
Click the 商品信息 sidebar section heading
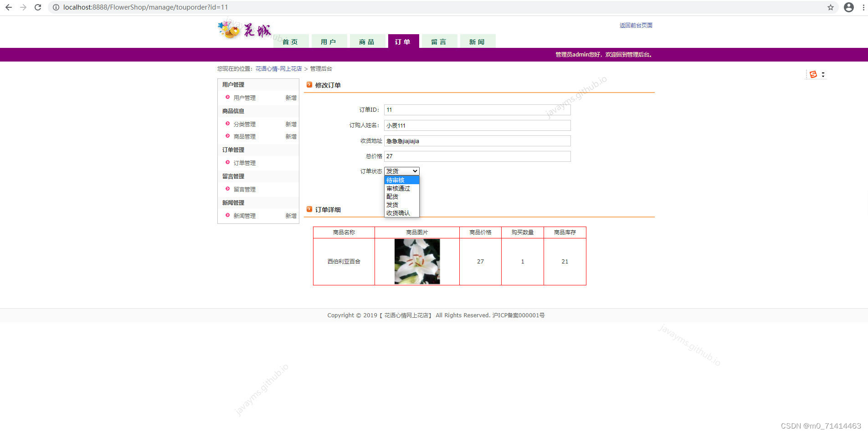coord(233,111)
